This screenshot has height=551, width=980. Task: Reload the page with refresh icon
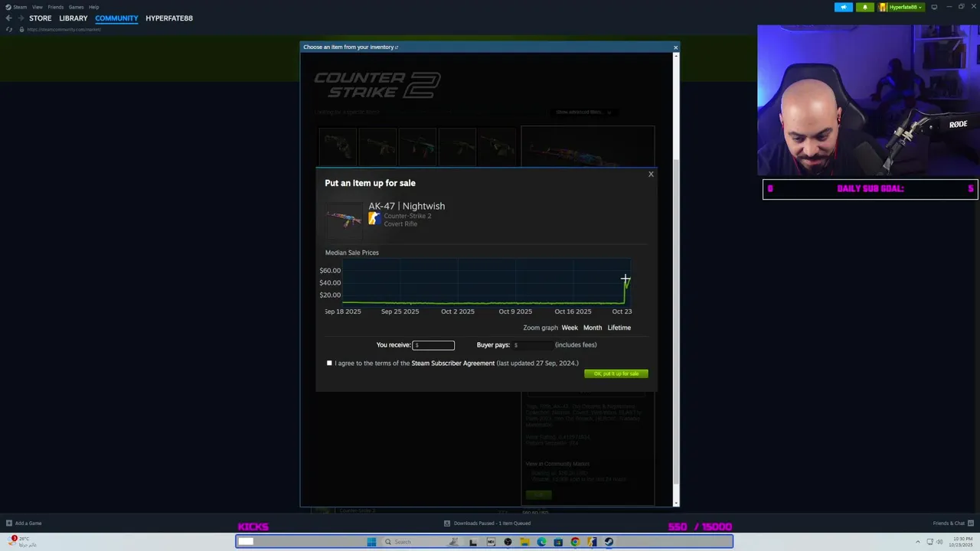tap(9, 29)
